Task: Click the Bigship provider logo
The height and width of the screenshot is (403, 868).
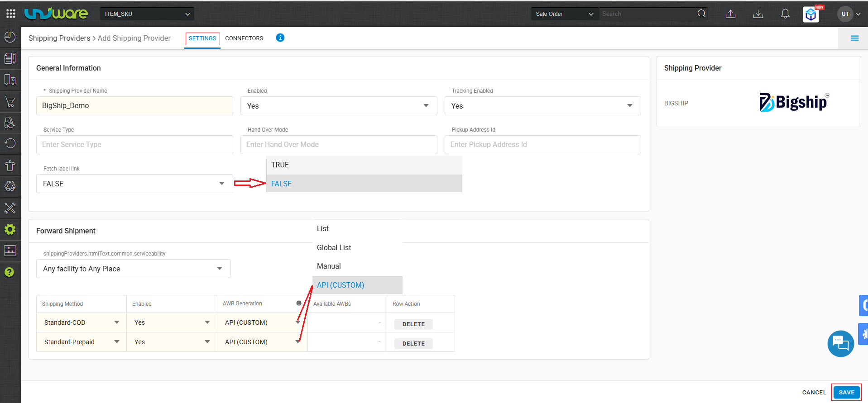Action: pos(794,102)
